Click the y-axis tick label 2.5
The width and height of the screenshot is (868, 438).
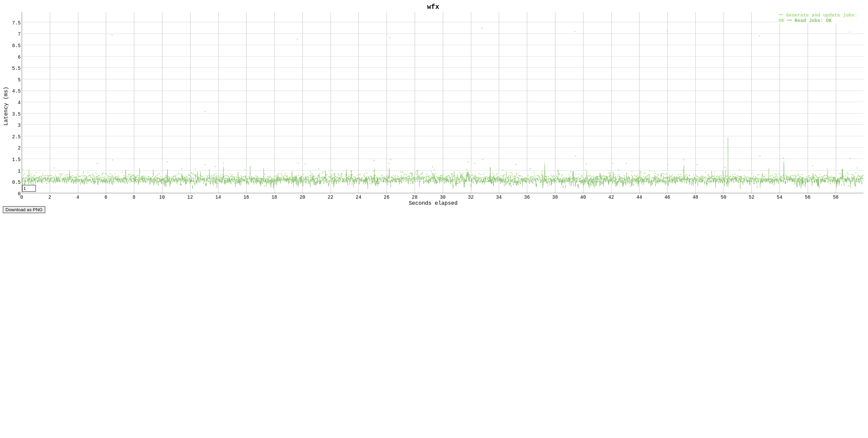pyautogui.click(x=16, y=137)
